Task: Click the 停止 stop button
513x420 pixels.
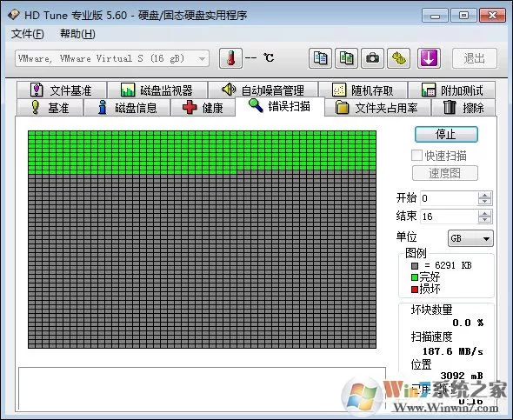Action: (446, 135)
